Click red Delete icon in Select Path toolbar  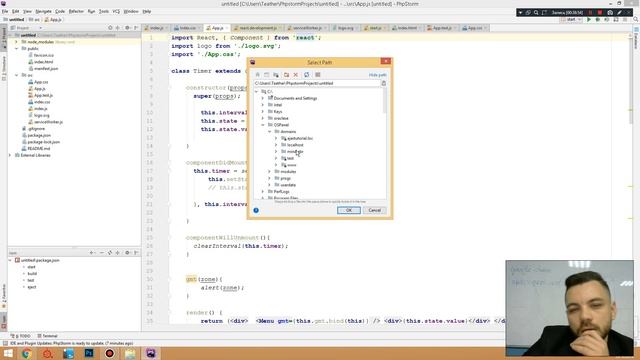pyautogui.click(x=296, y=75)
